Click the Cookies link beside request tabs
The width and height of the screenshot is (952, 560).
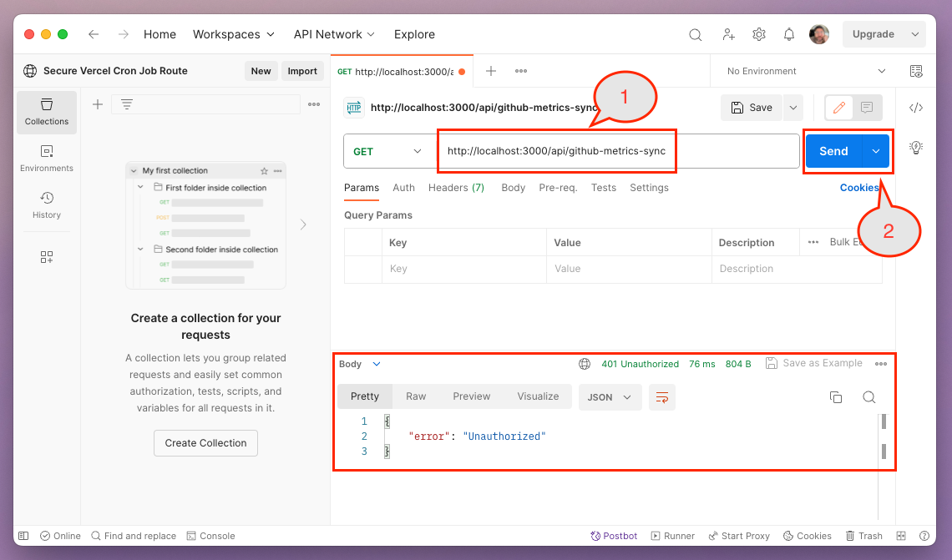[858, 188]
